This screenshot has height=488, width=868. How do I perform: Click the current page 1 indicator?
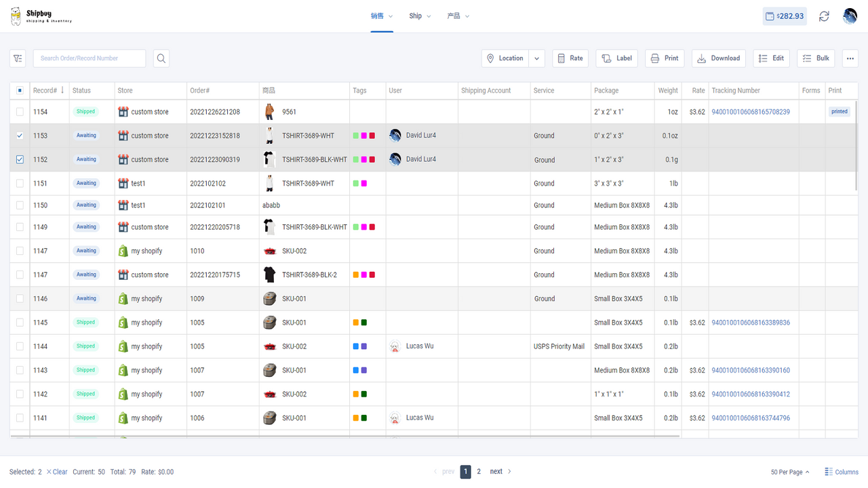(x=466, y=472)
